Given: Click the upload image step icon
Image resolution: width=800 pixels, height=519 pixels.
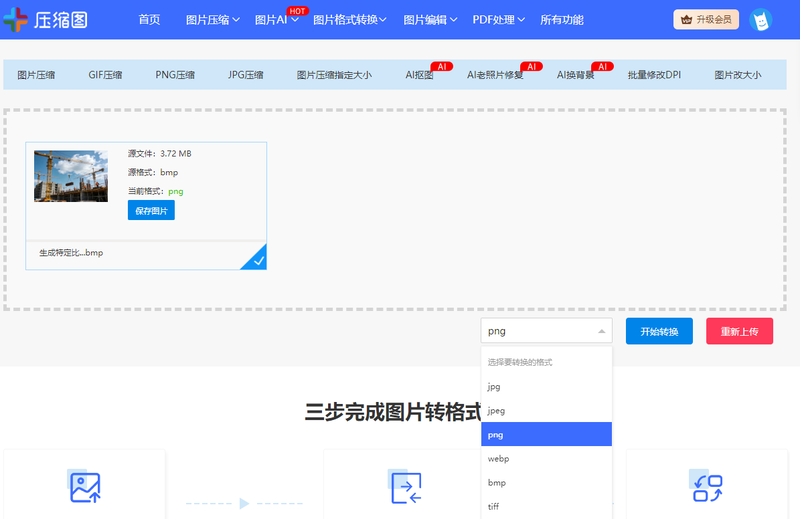Looking at the screenshot, I should pyautogui.click(x=84, y=486).
